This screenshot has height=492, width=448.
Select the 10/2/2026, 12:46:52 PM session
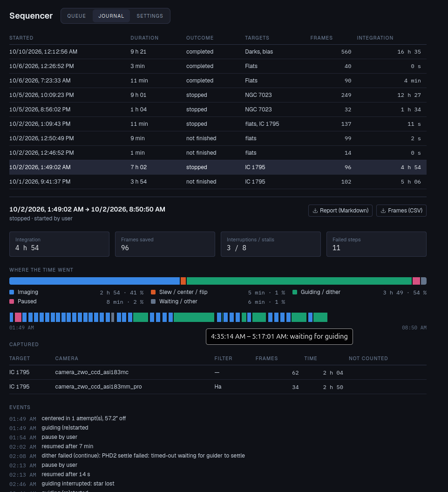(x=218, y=153)
